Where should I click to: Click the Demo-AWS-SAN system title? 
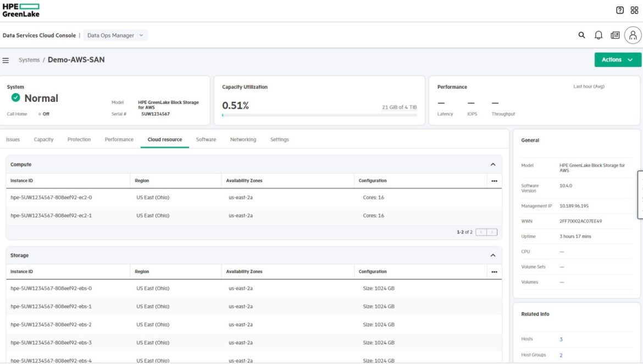click(x=76, y=60)
